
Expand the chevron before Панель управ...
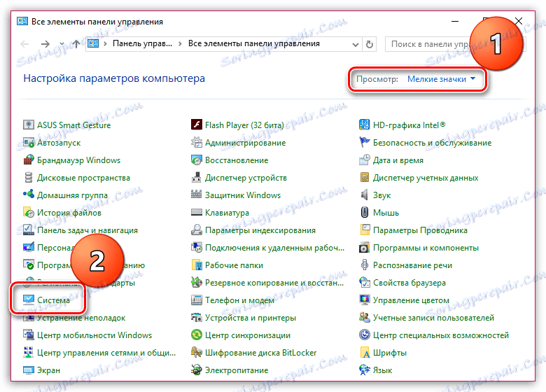[x=105, y=44]
